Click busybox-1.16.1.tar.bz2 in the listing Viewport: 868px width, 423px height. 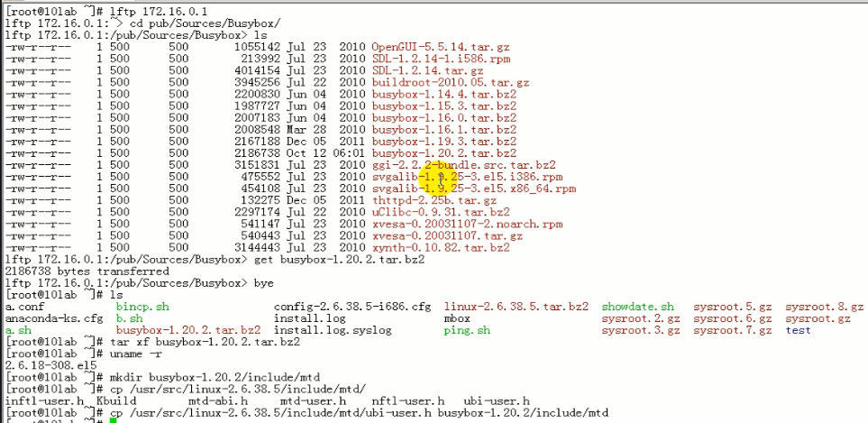coord(444,130)
